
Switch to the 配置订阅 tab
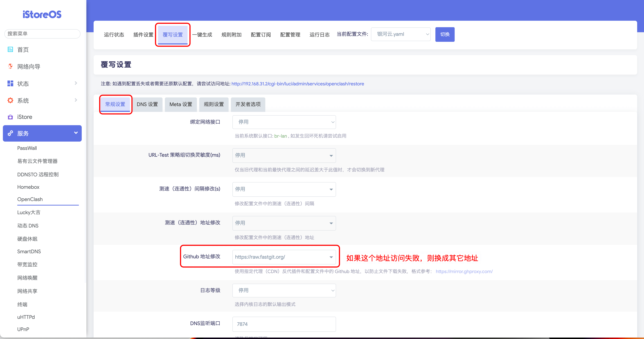(x=261, y=35)
